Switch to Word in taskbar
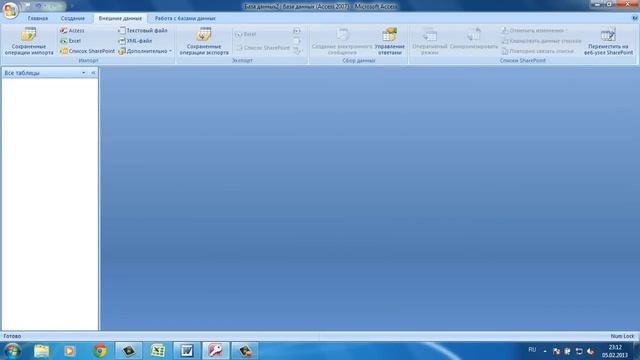This screenshot has height=360, width=640. tap(187, 351)
